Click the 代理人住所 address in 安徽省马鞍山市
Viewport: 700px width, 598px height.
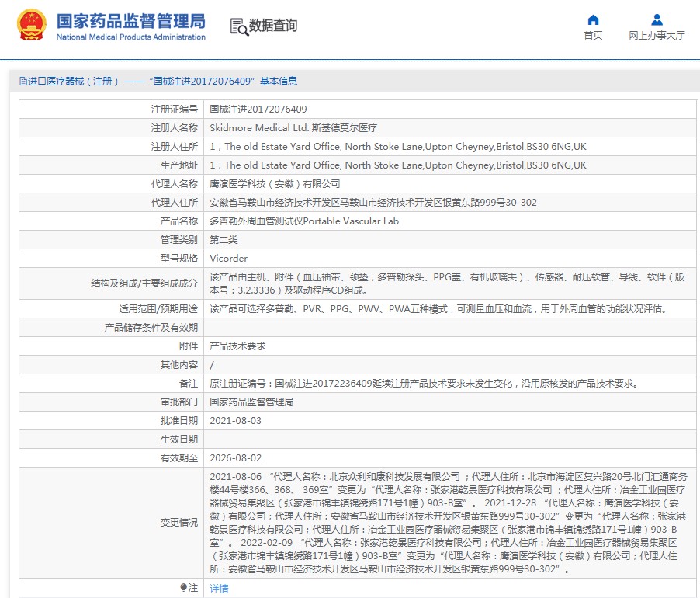click(373, 203)
